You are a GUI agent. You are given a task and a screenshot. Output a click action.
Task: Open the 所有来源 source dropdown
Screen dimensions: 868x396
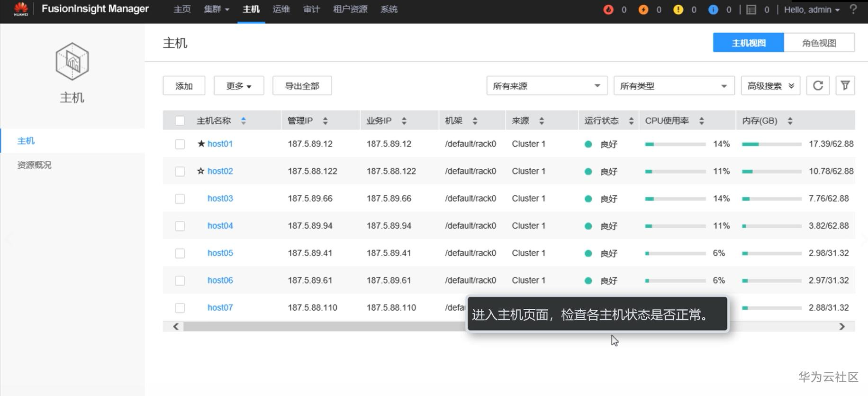(547, 86)
